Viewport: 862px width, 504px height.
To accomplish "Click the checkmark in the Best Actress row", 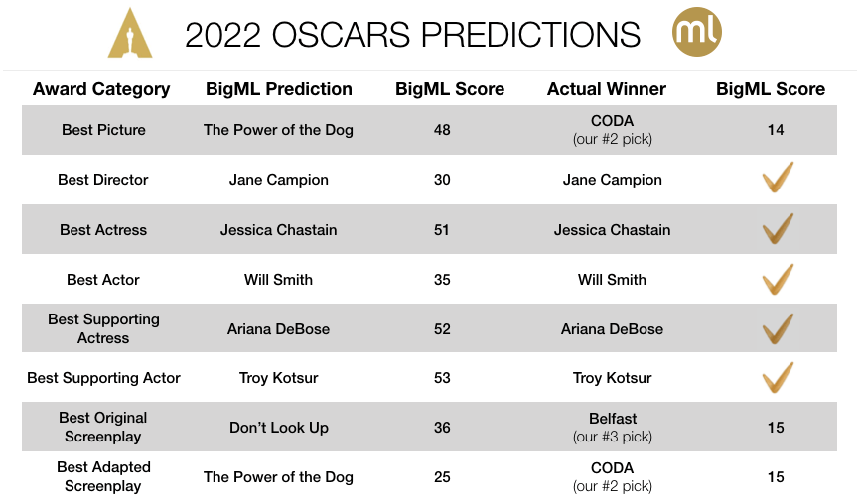I will point(777,229).
